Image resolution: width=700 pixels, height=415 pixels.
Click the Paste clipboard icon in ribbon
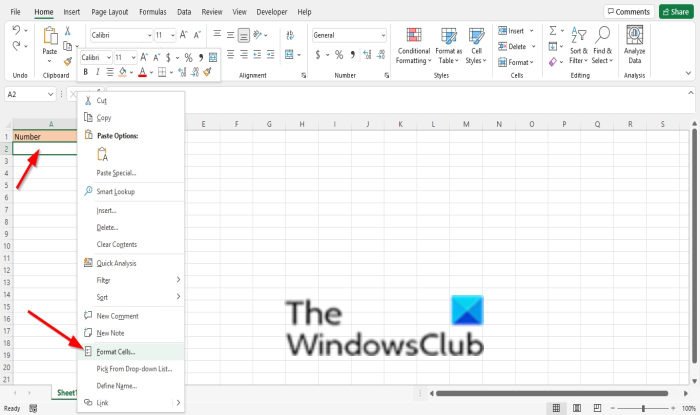tap(50, 35)
